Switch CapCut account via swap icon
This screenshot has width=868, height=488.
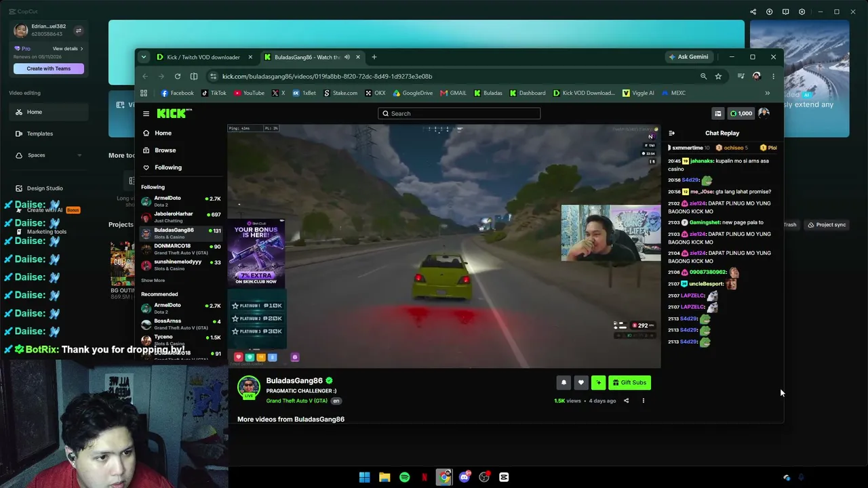(78, 30)
